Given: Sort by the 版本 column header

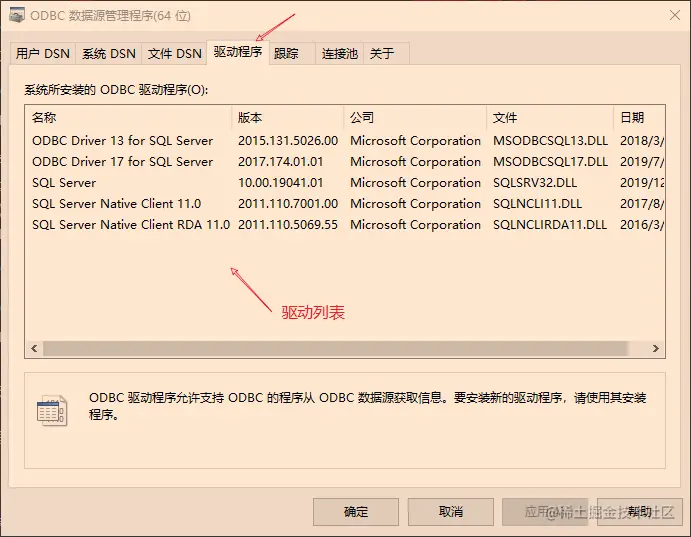Looking at the screenshot, I should (287, 118).
